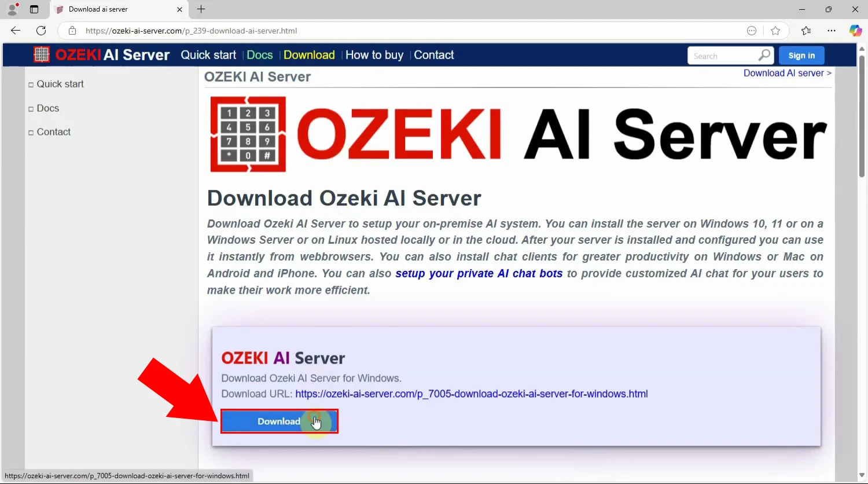
Task: Open the favorites list icon
Action: coord(806,31)
